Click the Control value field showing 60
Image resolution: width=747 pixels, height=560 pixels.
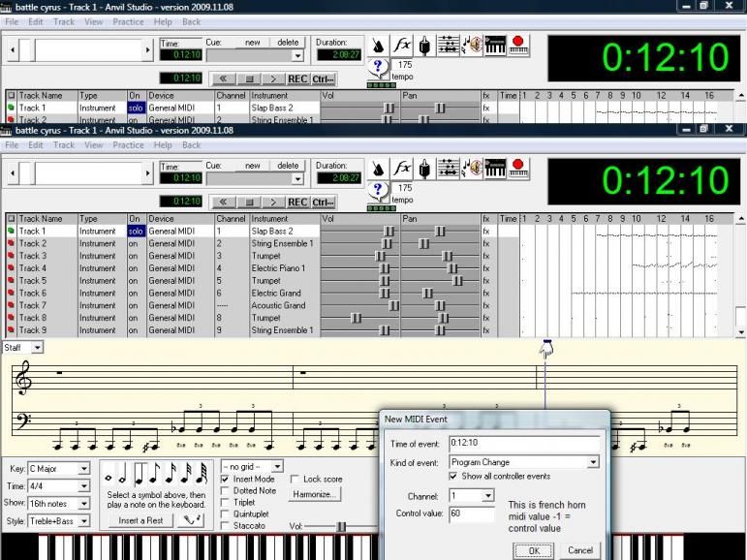tap(472, 513)
